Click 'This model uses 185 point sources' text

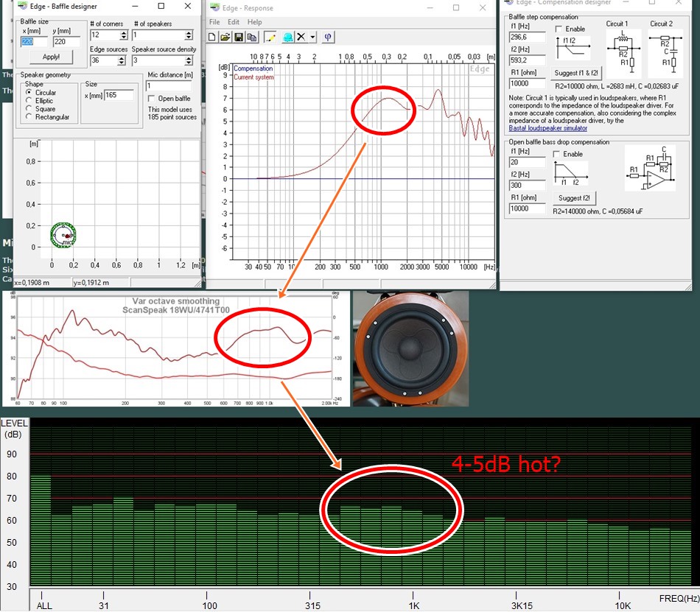click(x=172, y=113)
